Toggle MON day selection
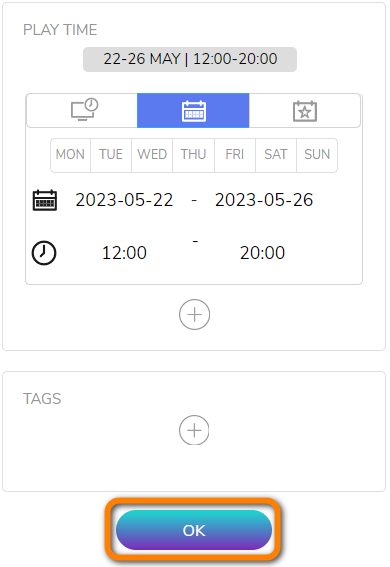This screenshot has height=567, width=390. (x=70, y=155)
